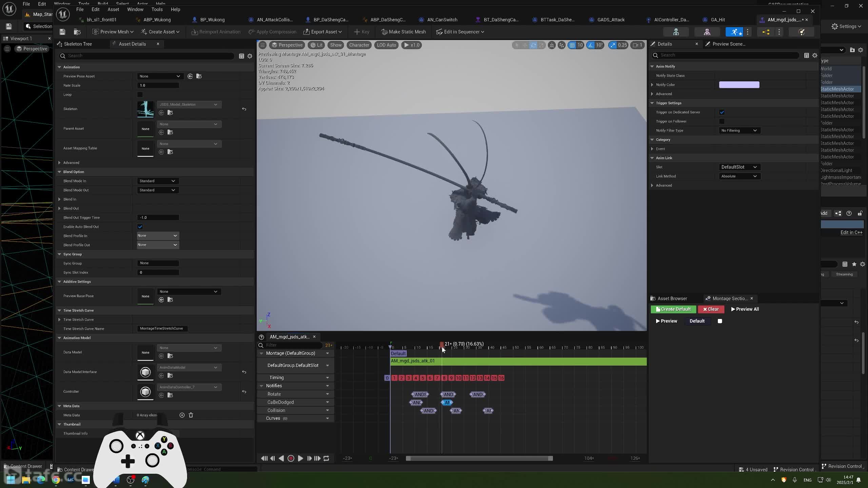The image size is (868, 488).
Task: Remove all Meta Data array elements
Action: coord(191,415)
